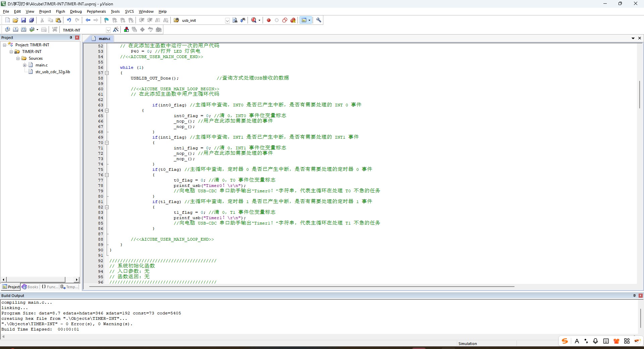Click the editor horizontal scrollbar

(302, 287)
